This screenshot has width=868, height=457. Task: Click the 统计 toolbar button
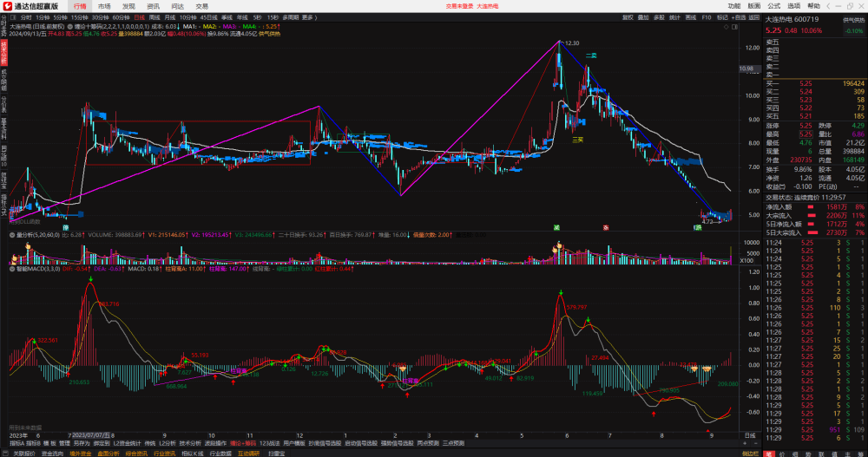(x=674, y=17)
